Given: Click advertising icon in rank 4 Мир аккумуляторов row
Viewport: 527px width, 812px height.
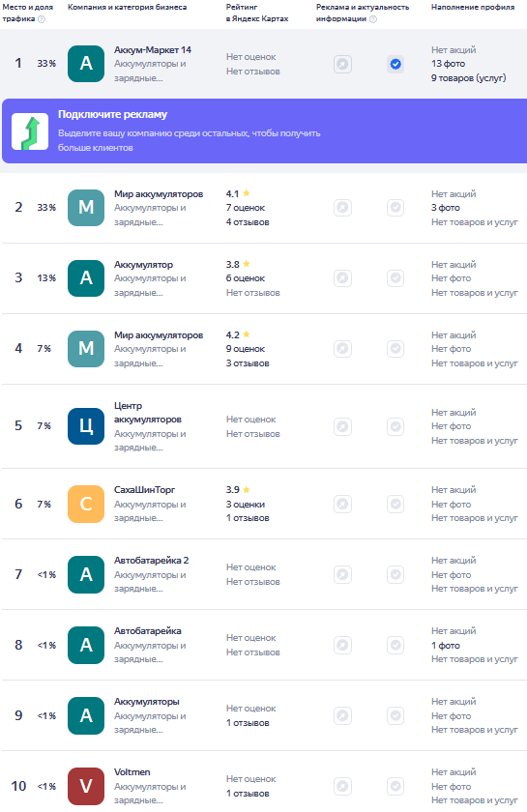Looking at the screenshot, I should click(342, 349).
